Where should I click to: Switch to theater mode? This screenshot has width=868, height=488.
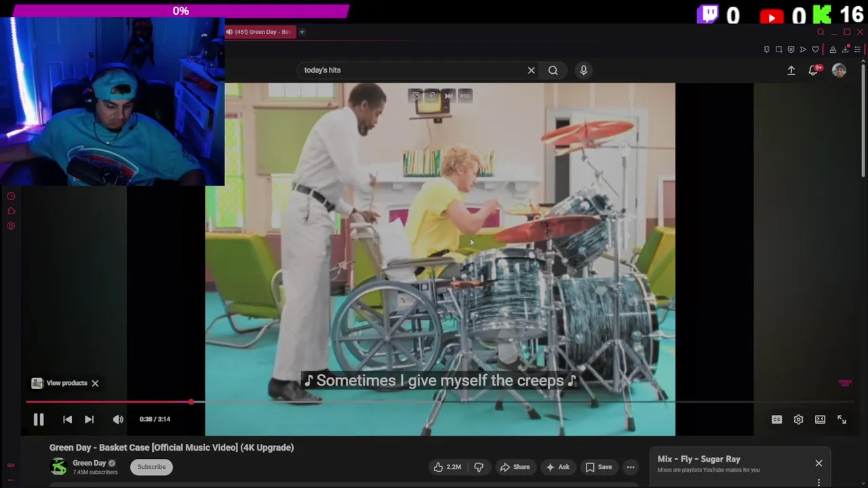pyautogui.click(x=820, y=420)
